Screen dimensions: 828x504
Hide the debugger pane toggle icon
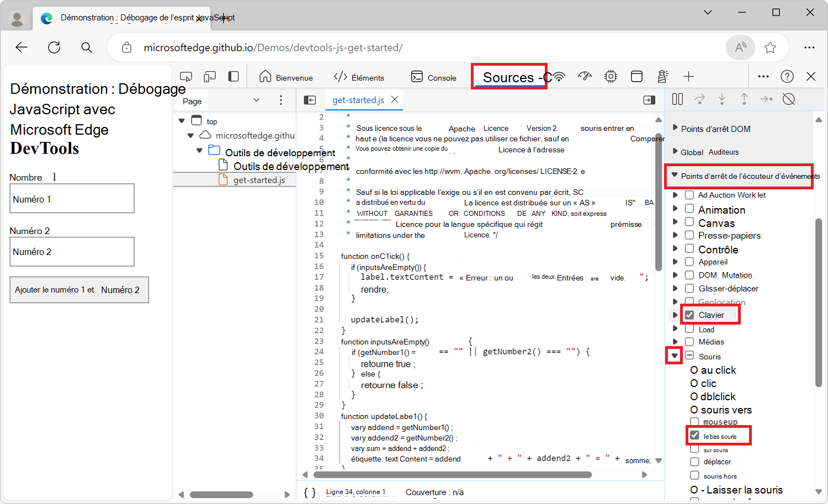[649, 100]
